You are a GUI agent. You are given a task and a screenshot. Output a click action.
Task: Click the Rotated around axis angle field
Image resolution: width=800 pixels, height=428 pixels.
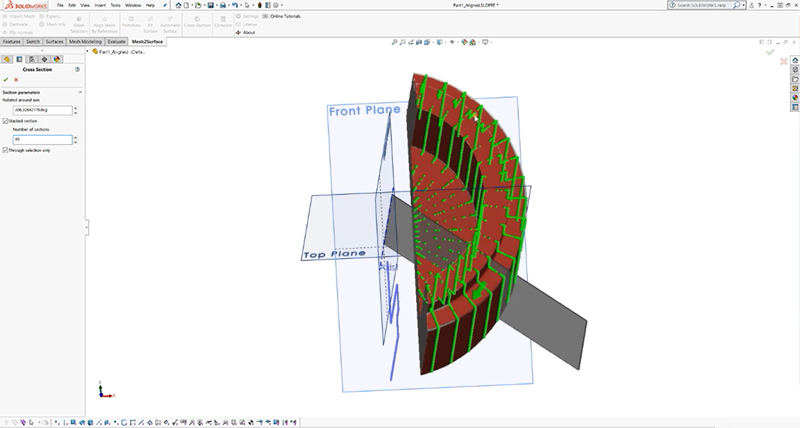tap(42, 110)
